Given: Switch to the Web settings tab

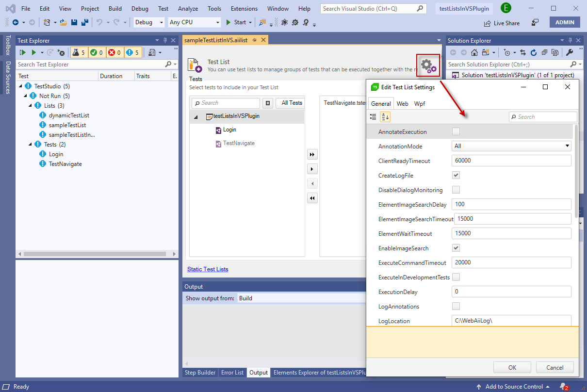Looking at the screenshot, I should (402, 103).
